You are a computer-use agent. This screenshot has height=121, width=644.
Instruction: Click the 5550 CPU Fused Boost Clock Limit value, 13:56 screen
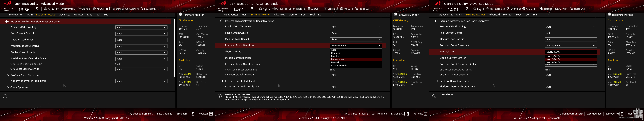[x=118, y=64]
